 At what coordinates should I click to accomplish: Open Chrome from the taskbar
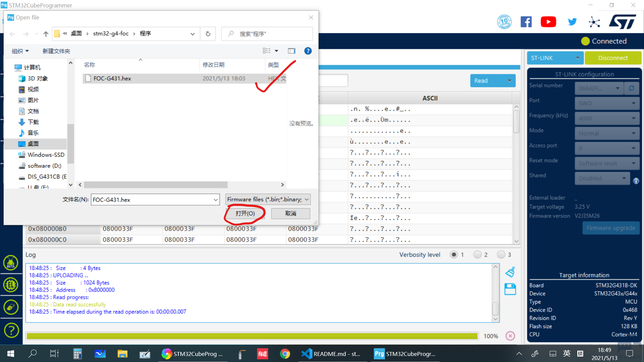pos(285,354)
